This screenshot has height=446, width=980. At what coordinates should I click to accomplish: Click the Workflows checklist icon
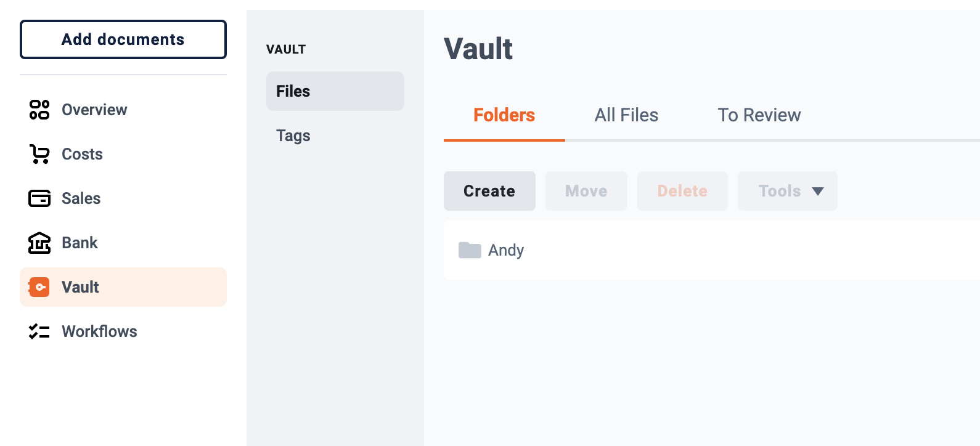click(x=39, y=331)
